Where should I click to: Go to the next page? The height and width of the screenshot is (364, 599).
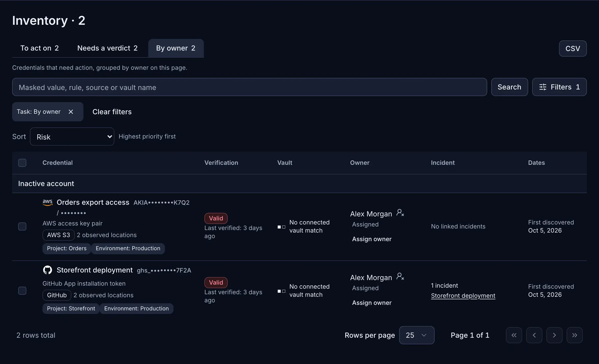click(554, 335)
